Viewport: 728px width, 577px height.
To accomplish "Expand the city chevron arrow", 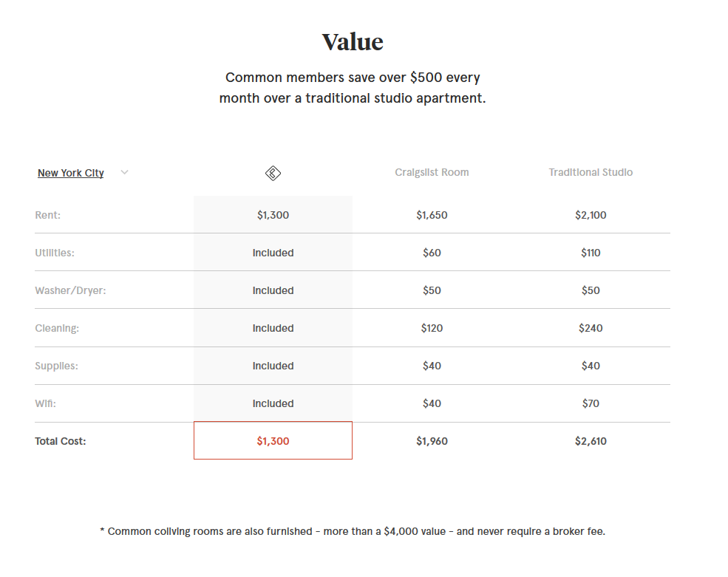I will [x=124, y=172].
